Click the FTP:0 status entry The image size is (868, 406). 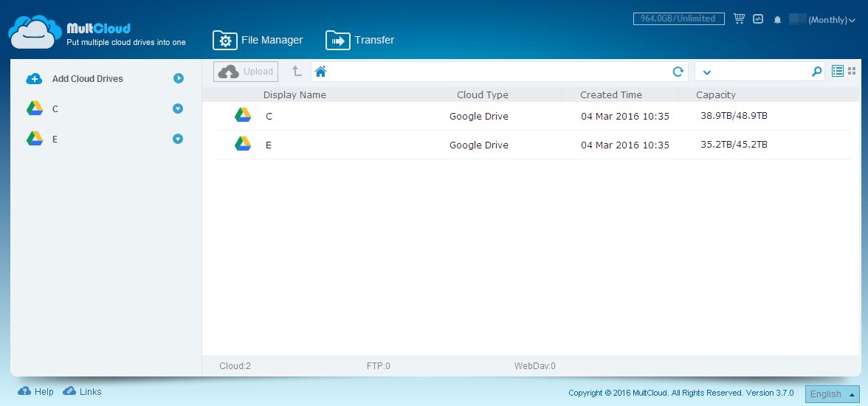click(379, 365)
